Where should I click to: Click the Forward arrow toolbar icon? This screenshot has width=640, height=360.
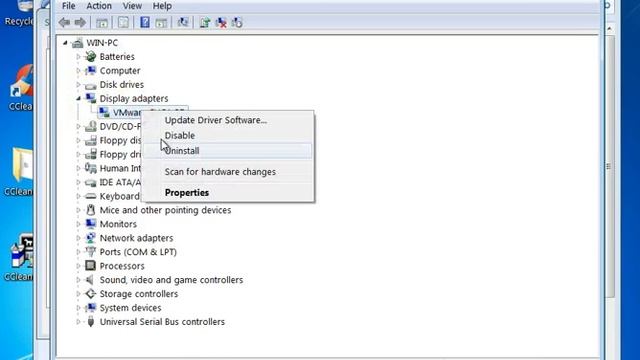coord(80,22)
